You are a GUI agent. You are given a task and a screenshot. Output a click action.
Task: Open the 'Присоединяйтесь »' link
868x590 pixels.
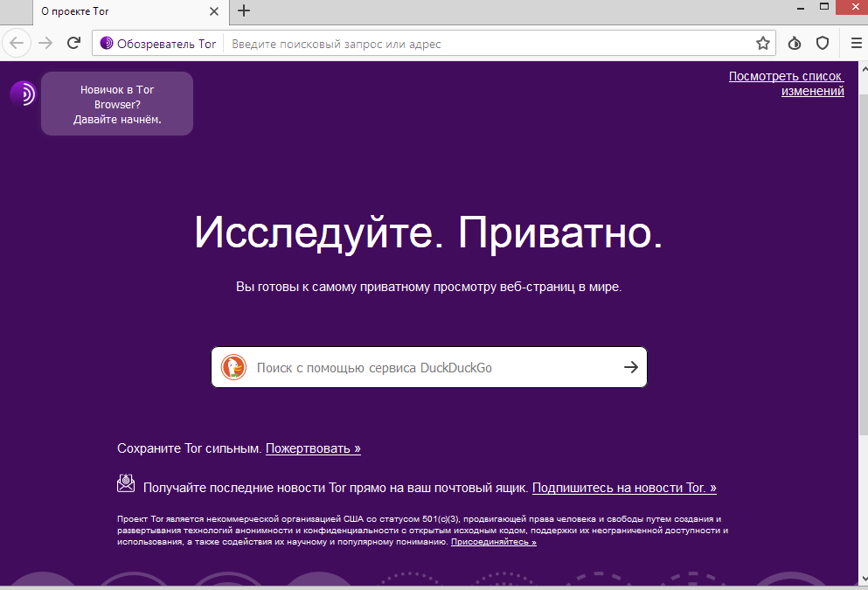[494, 542]
